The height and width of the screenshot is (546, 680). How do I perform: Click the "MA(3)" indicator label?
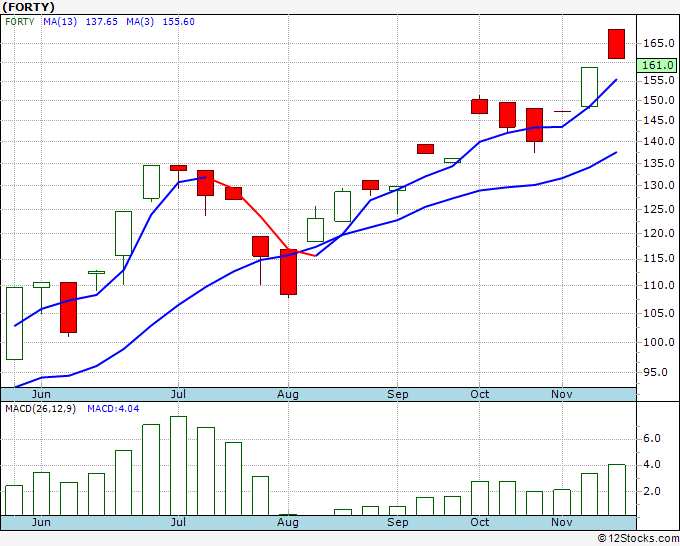140,22
